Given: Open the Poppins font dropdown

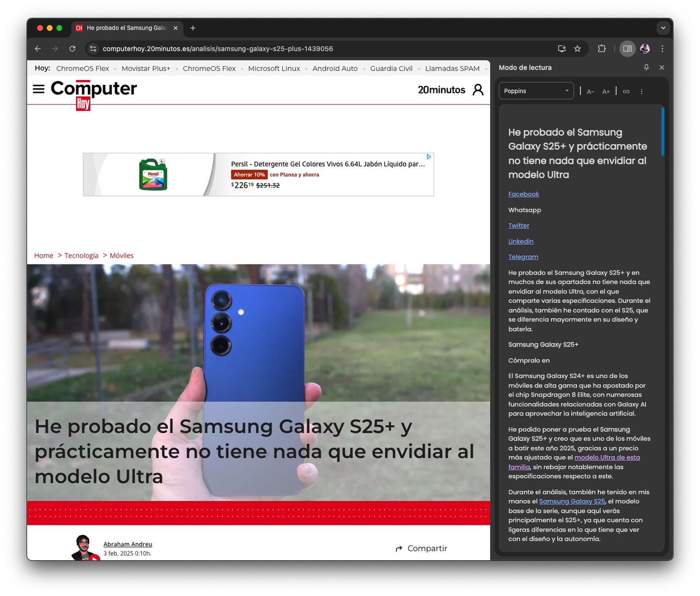Looking at the screenshot, I should (536, 91).
